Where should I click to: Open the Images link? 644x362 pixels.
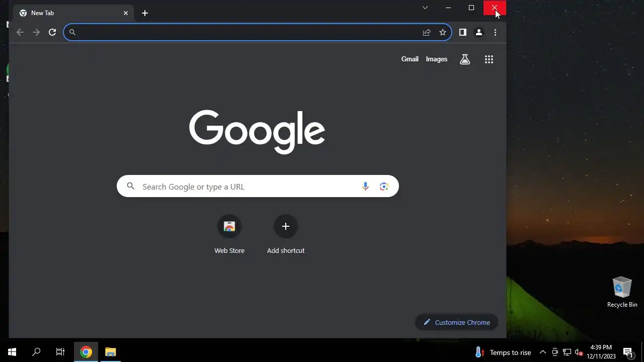(437, 59)
